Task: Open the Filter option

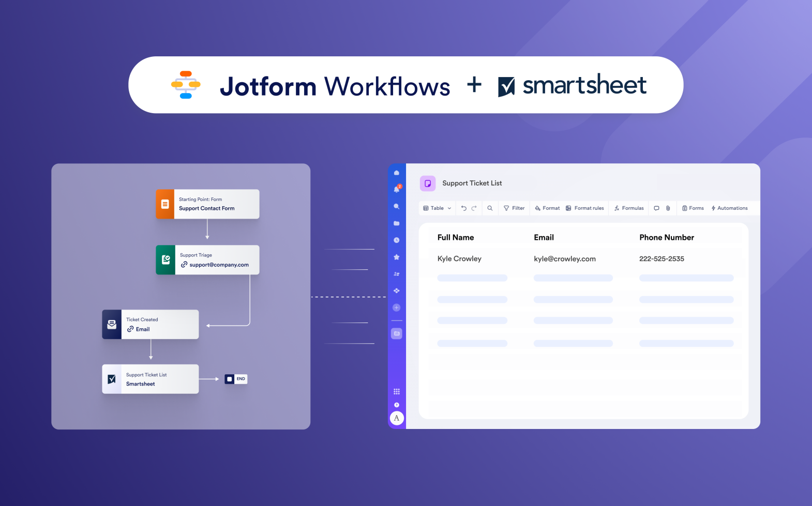Action: pos(514,208)
